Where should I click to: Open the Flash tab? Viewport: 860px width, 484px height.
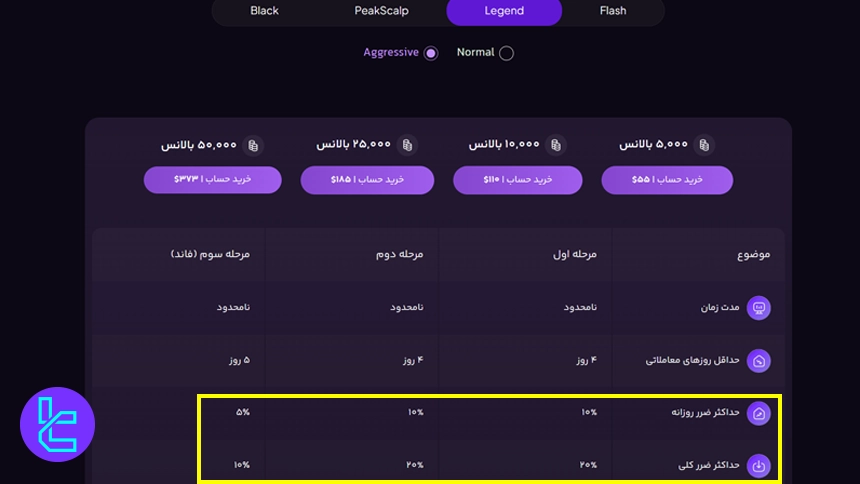[613, 11]
